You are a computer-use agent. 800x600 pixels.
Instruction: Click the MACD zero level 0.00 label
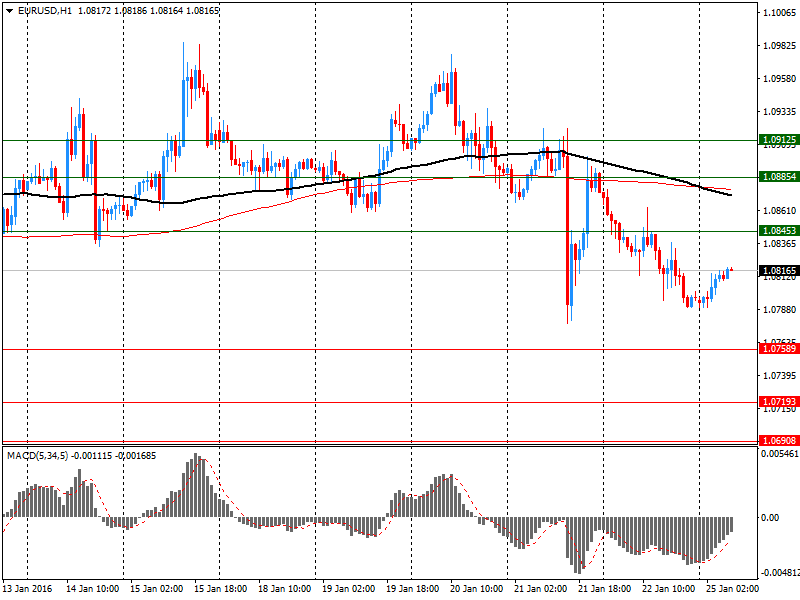pos(770,517)
